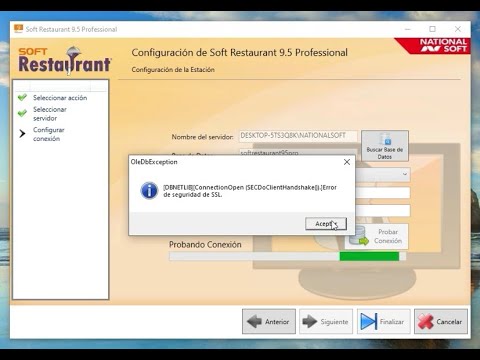Minimize the Soft Restaurant window

[x=407, y=29]
